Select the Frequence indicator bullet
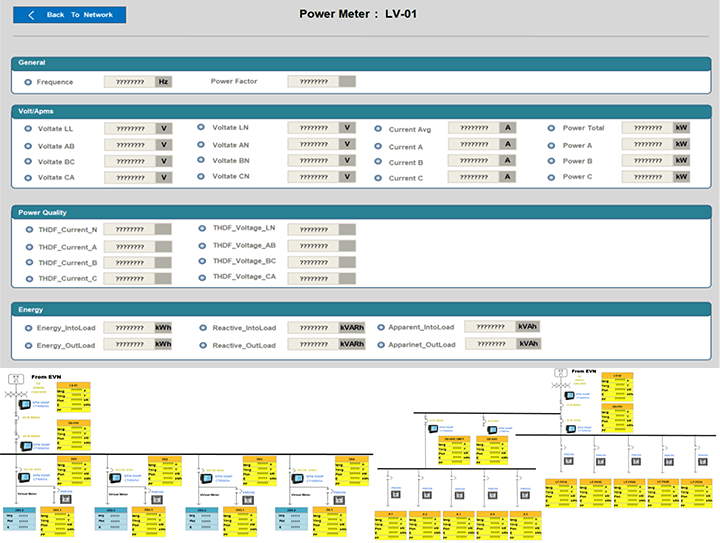The image size is (720, 543). [x=27, y=82]
